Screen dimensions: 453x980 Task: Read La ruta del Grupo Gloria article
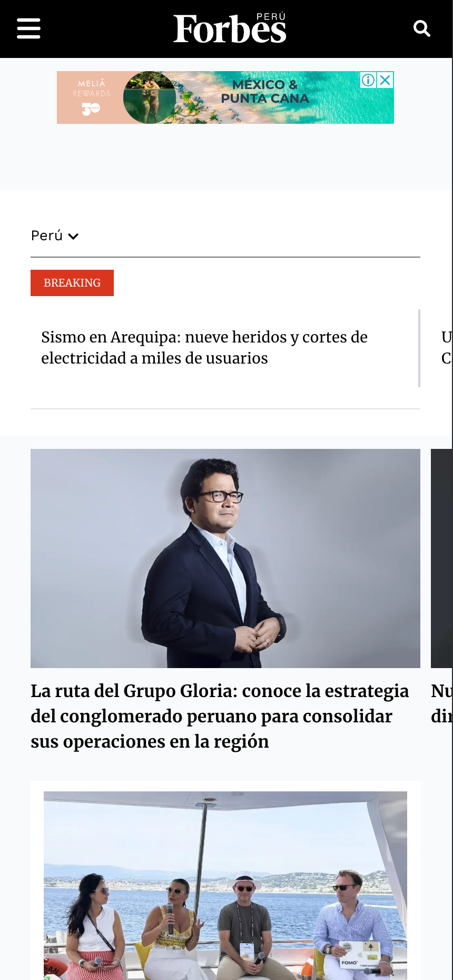[220, 716]
